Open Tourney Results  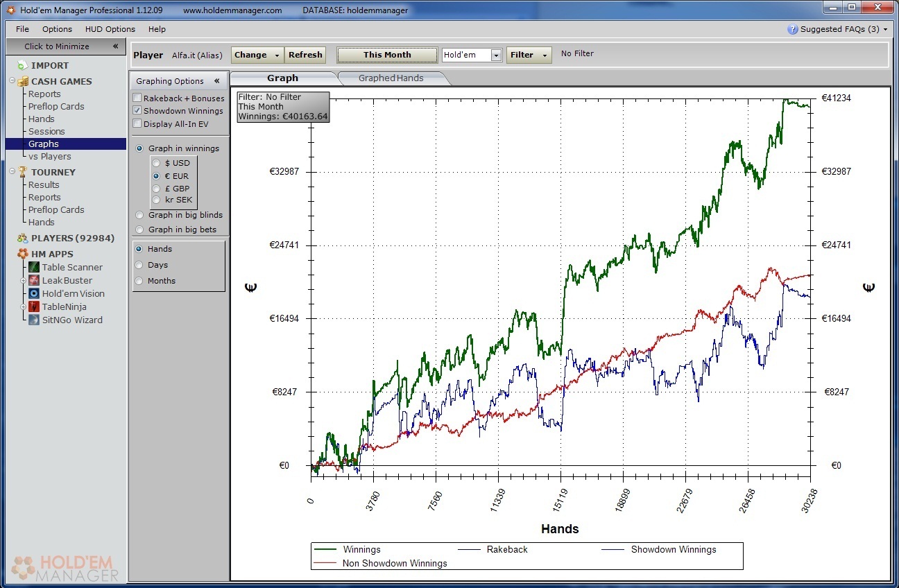pyautogui.click(x=44, y=184)
